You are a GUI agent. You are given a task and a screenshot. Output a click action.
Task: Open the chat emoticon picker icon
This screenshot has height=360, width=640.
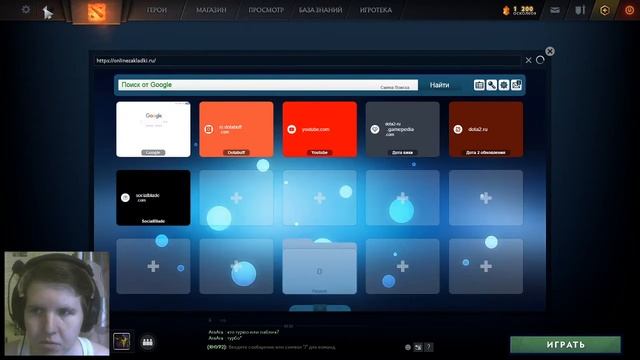pos(407,347)
